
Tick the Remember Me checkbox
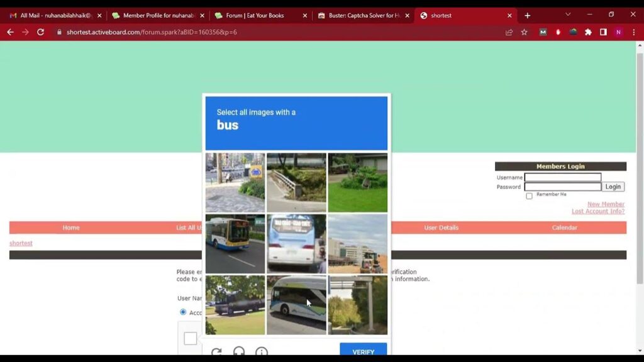(529, 196)
